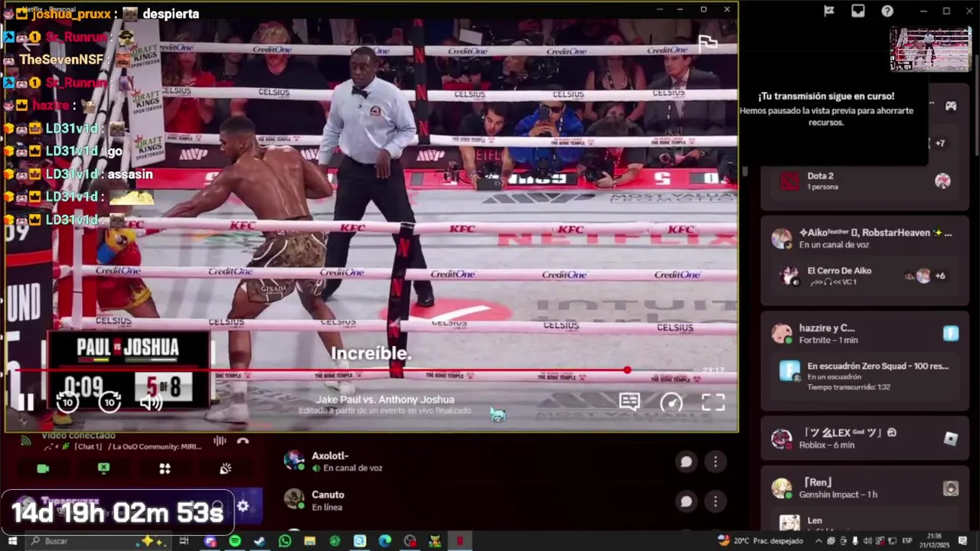Pause the Netflix video playback
Image resolution: width=980 pixels, height=551 pixels.
point(26,402)
